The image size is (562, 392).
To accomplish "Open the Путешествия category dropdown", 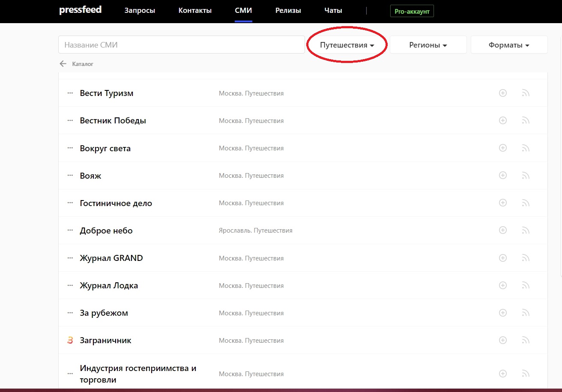I will click(347, 45).
